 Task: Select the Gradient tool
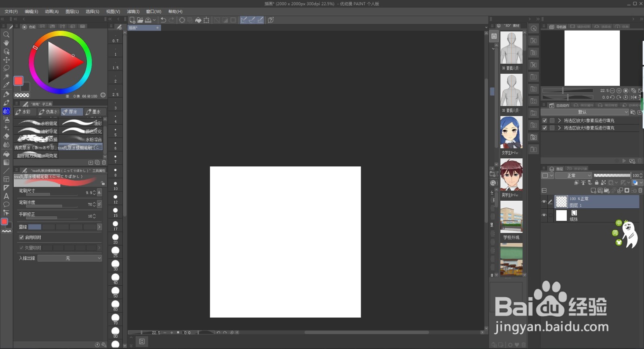point(6,162)
